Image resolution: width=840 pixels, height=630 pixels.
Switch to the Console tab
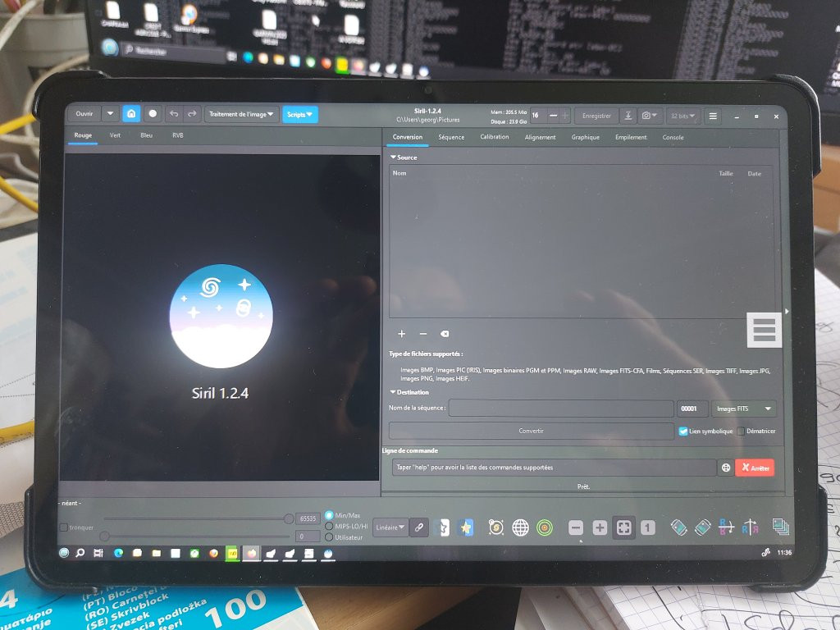tap(673, 137)
